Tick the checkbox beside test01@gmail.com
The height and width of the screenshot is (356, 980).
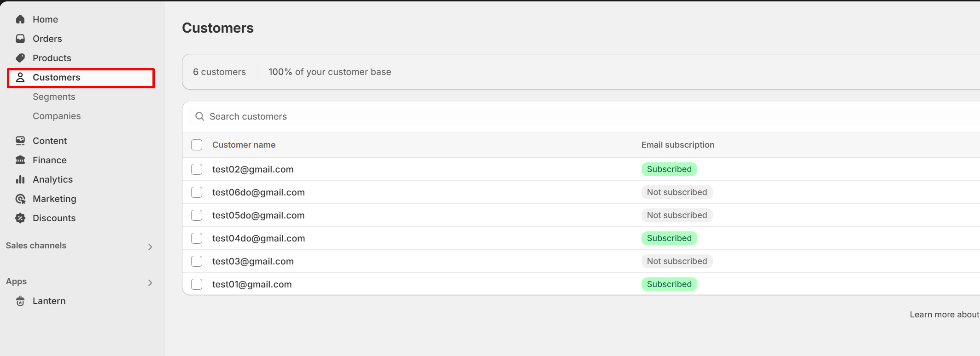point(197,284)
